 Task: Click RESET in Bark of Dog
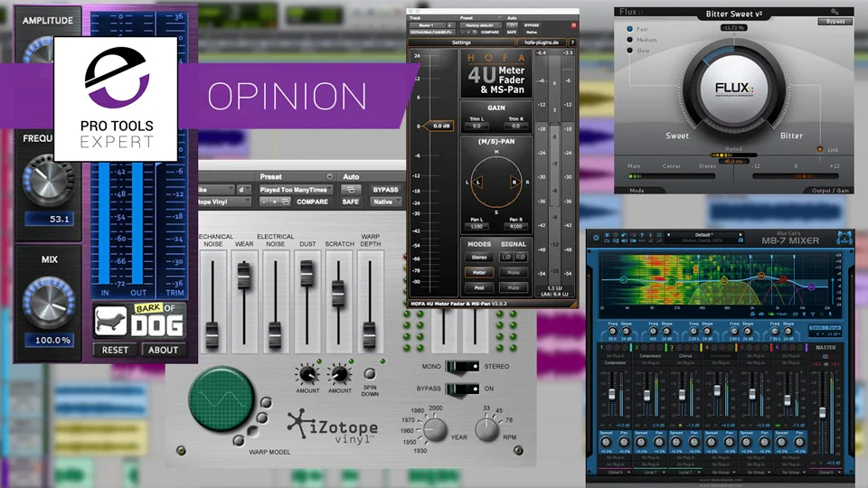(x=115, y=351)
